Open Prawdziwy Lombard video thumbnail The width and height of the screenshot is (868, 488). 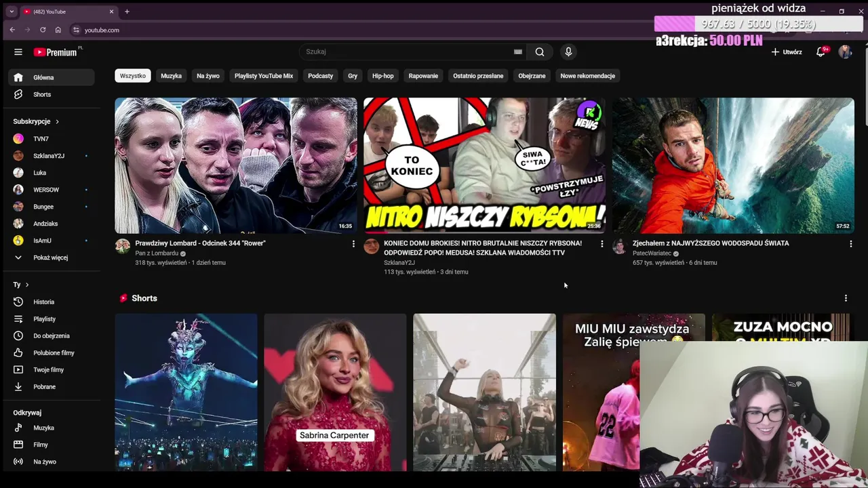coord(236,165)
